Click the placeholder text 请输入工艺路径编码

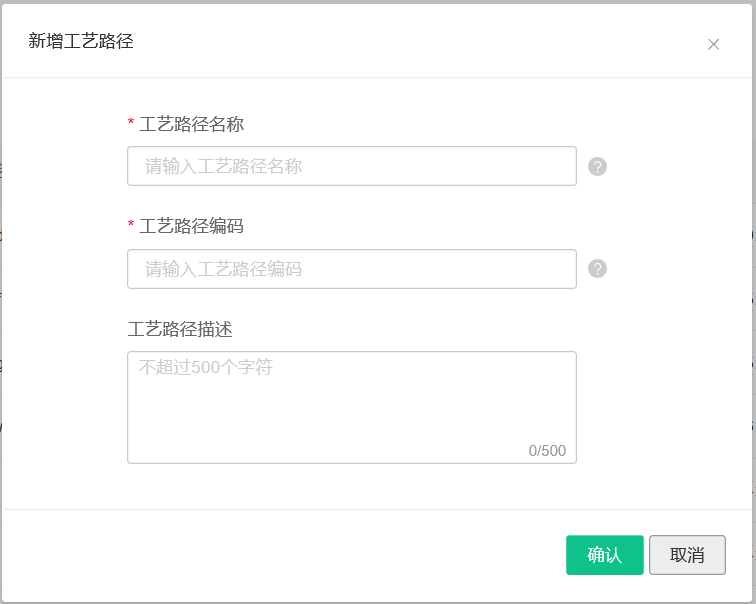223,269
